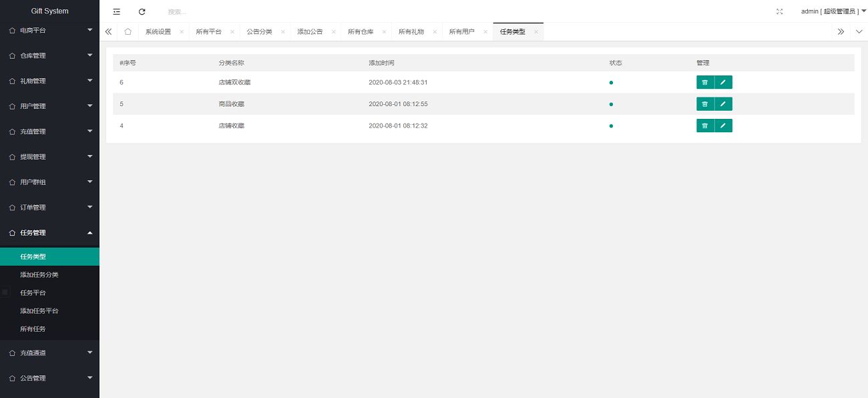Click the fullscreen icon near admin
Image resolution: width=868 pixels, height=398 pixels.
coord(780,11)
